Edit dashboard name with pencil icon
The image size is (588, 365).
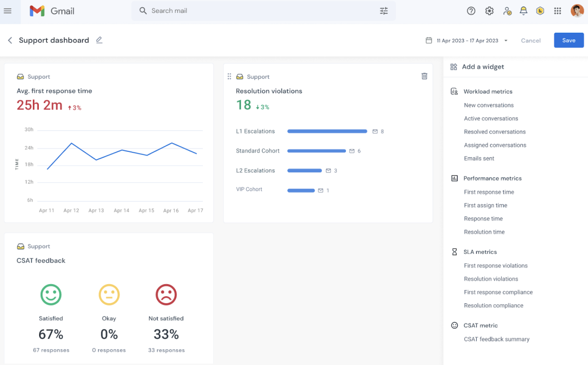click(x=99, y=40)
